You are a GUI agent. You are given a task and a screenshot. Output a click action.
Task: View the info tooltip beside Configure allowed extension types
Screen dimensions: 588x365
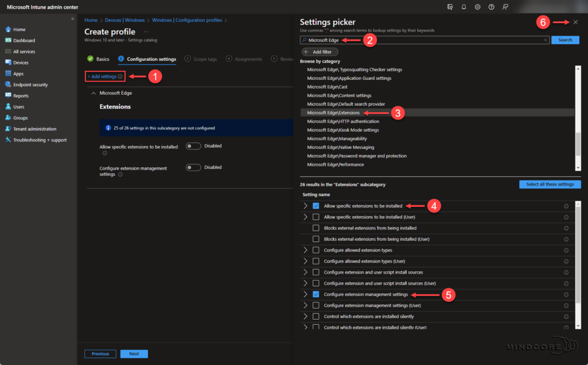click(x=566, y=250)
